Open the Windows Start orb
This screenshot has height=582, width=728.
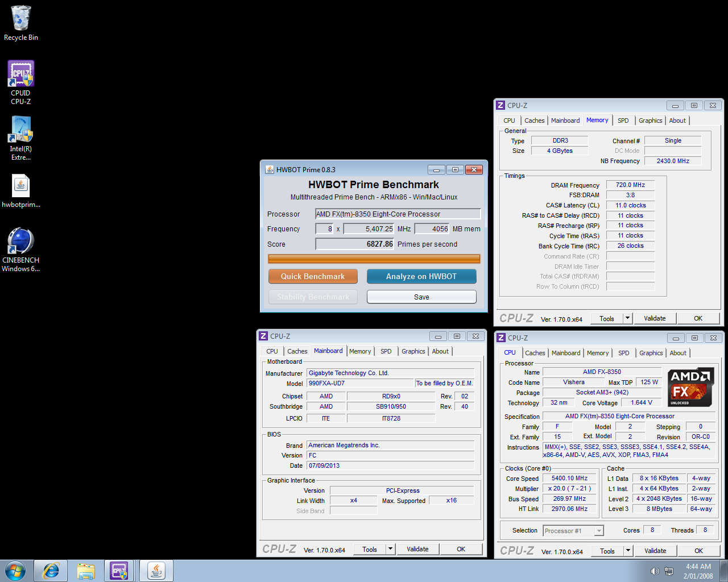(x=15, y=571)
